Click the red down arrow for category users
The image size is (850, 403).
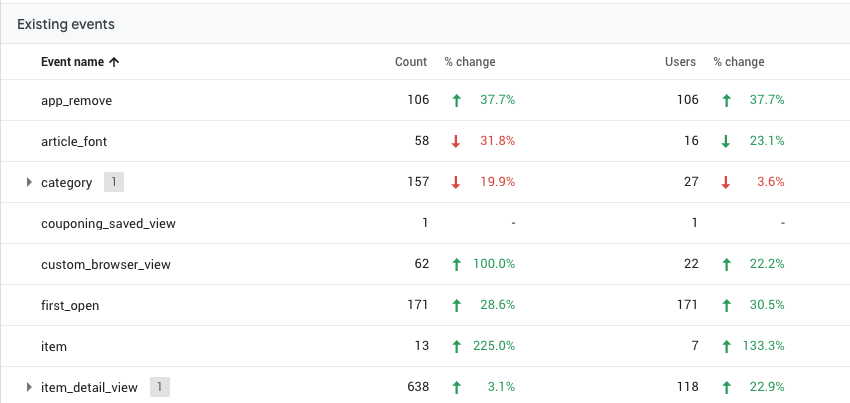pyautogui.click(x=726, y=182)
